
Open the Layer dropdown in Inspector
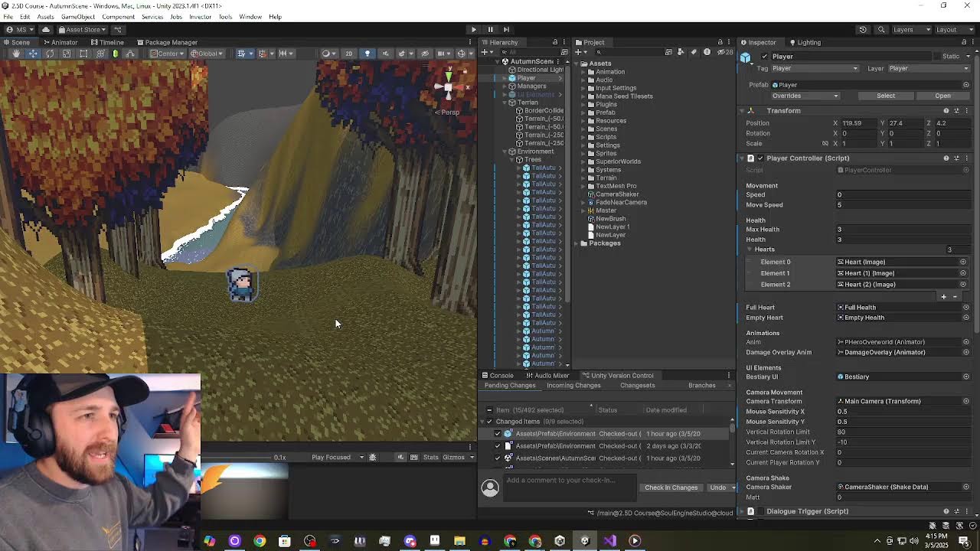(x=928, y=69)
